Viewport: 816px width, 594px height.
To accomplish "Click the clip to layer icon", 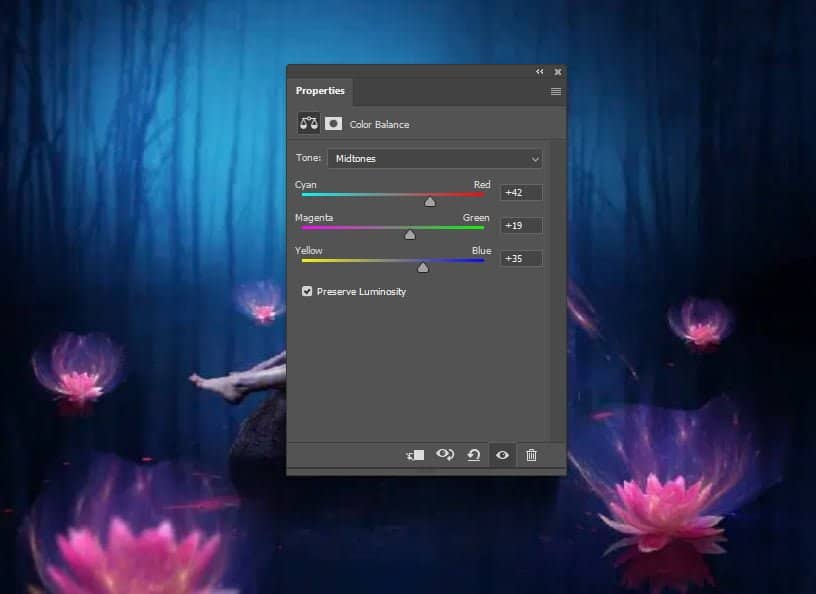I will click(415, 455).
